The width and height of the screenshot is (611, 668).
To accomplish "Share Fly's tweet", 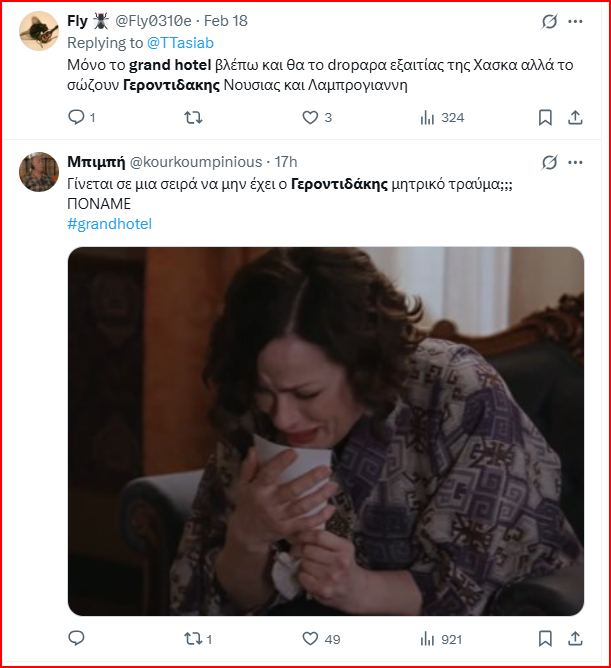I will click(575, 118).
